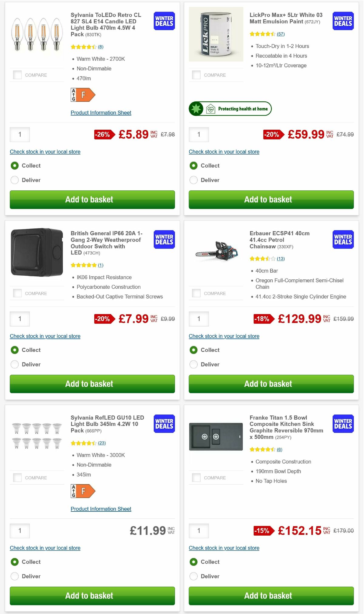Click the Winter Deals badge on the Franke sink
This screenshot has height=614, width=364.
tap(343, 424)
